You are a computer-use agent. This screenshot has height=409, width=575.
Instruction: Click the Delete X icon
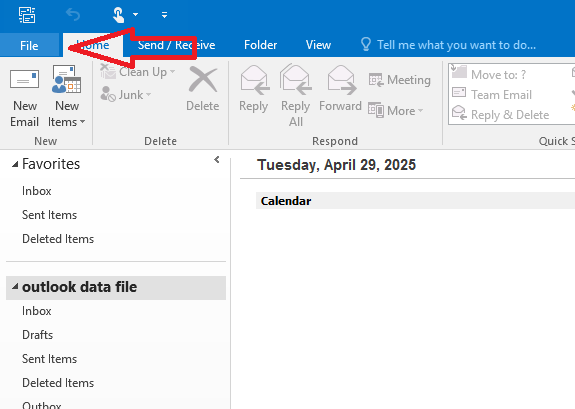(x=203, y=79)
